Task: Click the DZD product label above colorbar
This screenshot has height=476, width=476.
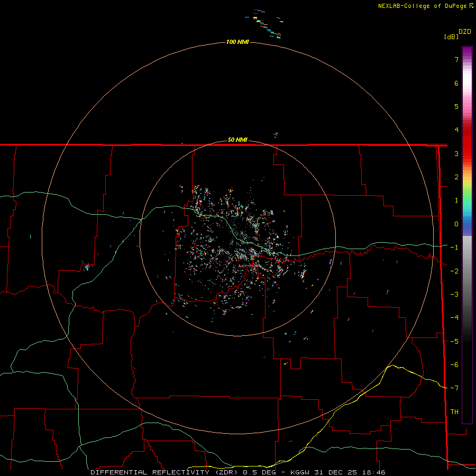Action: 465,32
